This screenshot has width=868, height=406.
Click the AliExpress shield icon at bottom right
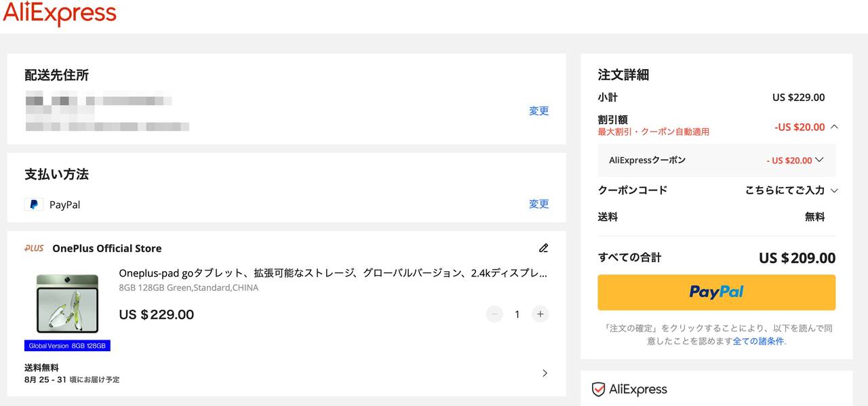tap(598, 389)
